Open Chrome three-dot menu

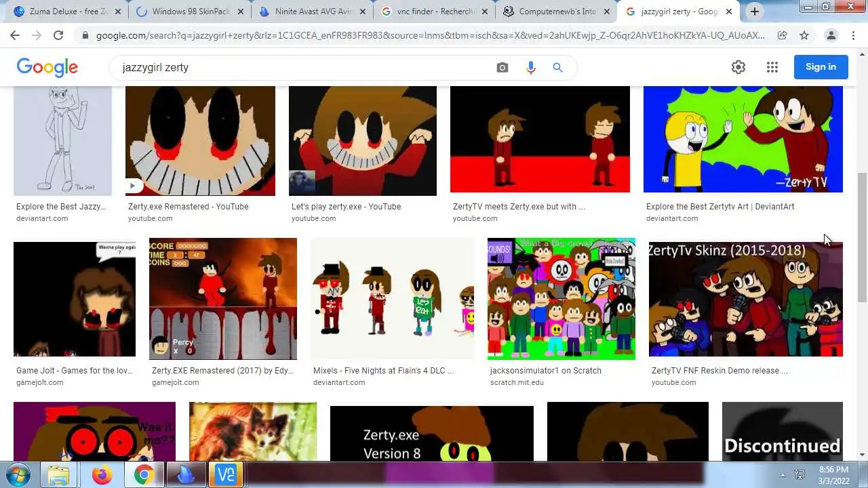pos(854,36)
